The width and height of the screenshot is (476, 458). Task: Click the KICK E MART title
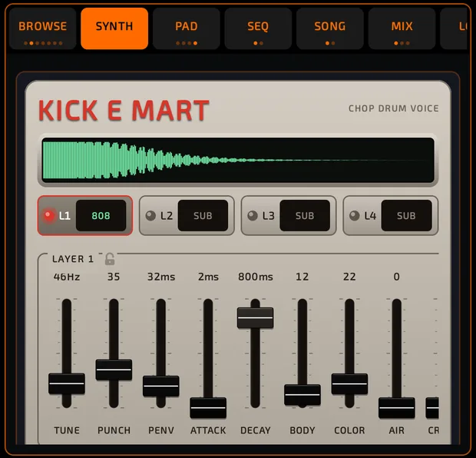124,111
